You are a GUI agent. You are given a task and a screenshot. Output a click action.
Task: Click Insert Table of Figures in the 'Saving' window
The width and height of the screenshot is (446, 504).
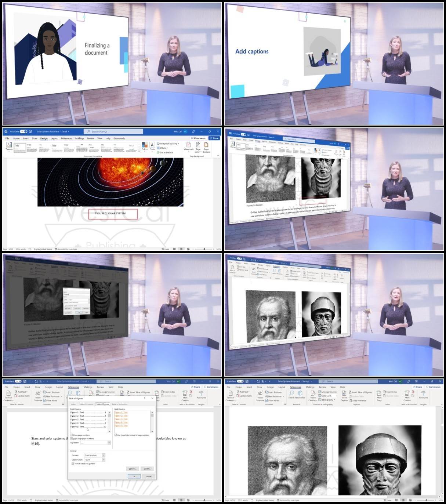[x=360, y=392]
